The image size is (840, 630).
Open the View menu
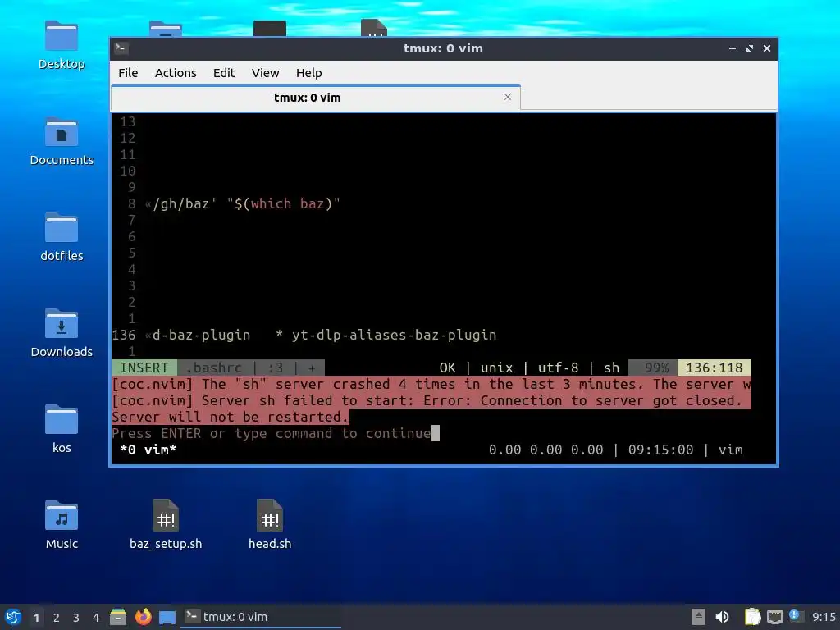coord(265,73)
